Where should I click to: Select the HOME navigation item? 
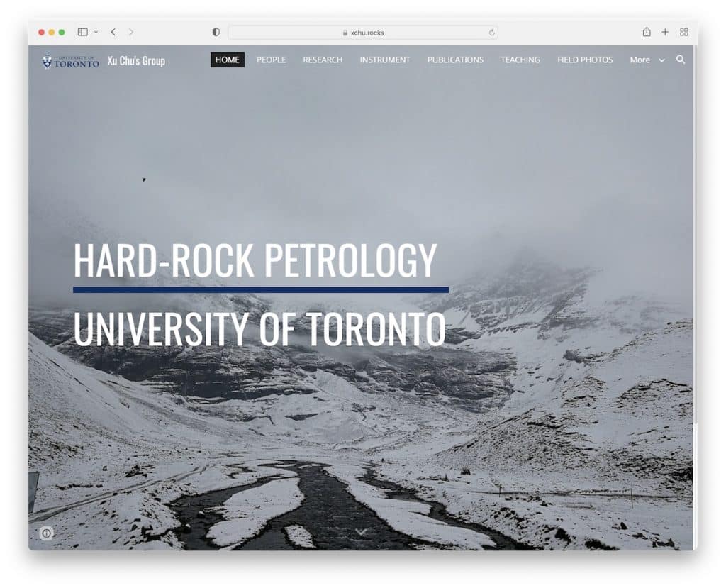click(x=228, y=60)
